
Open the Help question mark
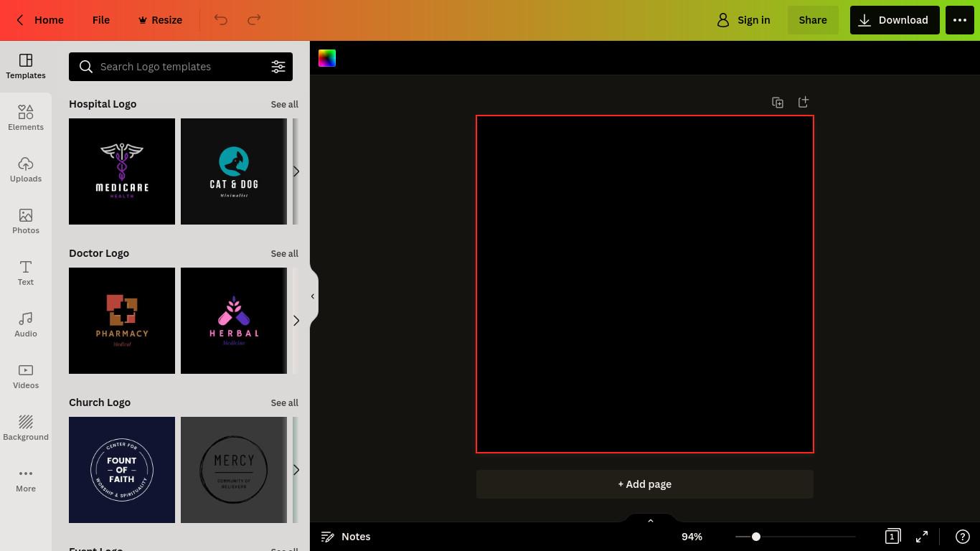[963, 537]
